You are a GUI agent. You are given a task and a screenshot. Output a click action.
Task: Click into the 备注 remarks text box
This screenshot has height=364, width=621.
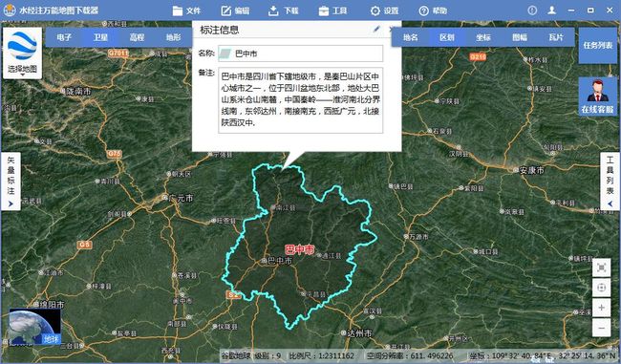coord(301,99)
